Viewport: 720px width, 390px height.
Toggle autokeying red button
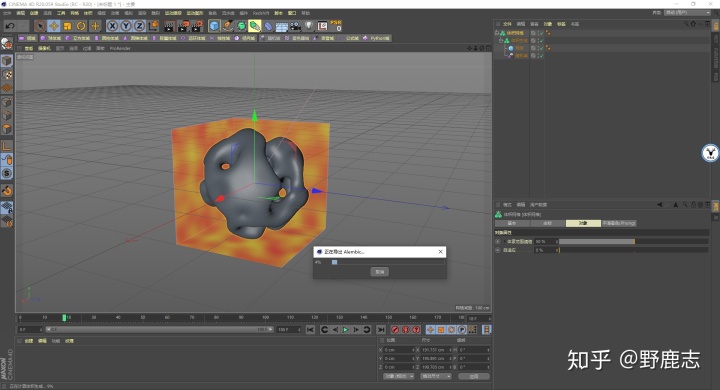point(405,330)
